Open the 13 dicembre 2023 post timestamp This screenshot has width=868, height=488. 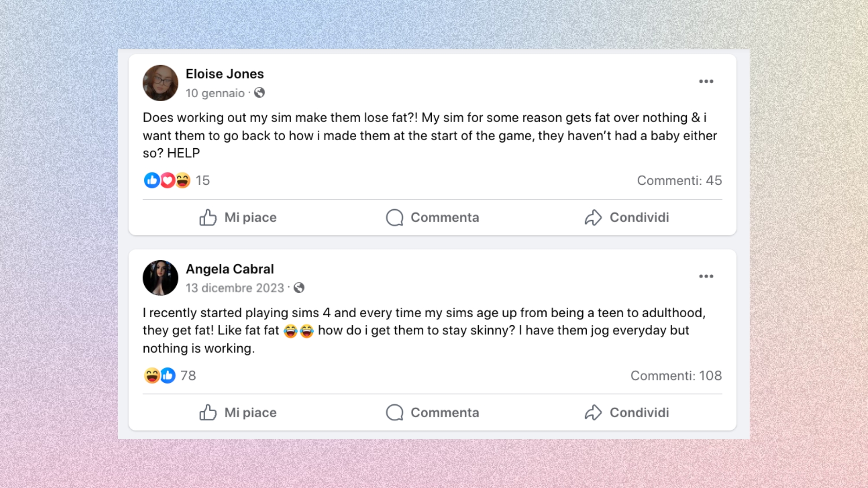click(x=235, y=288)
